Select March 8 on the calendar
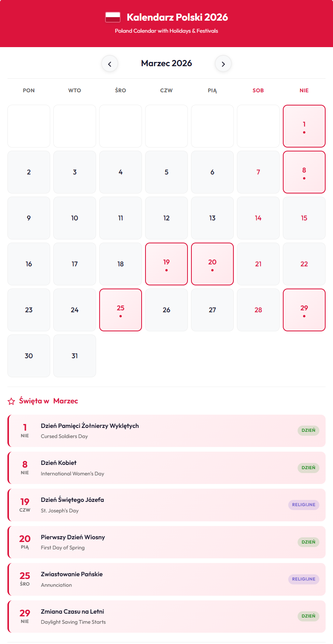The height and width of the screenshot is (644, 333). (x=304, y=172)
